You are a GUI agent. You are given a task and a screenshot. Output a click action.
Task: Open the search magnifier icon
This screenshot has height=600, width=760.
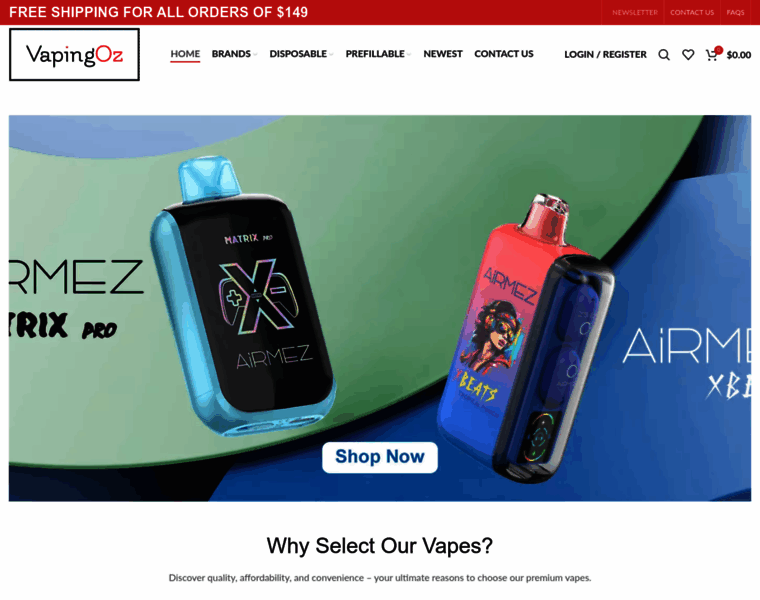(664, 55)
